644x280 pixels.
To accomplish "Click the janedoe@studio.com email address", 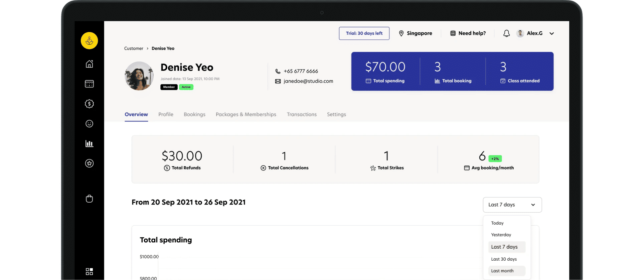I will click(x=308, y=81).
